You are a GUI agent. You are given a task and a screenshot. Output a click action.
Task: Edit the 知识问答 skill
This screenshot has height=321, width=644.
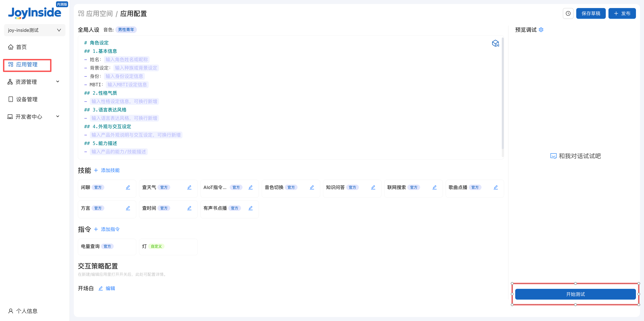pyautogui.click(x=373, y=187)
